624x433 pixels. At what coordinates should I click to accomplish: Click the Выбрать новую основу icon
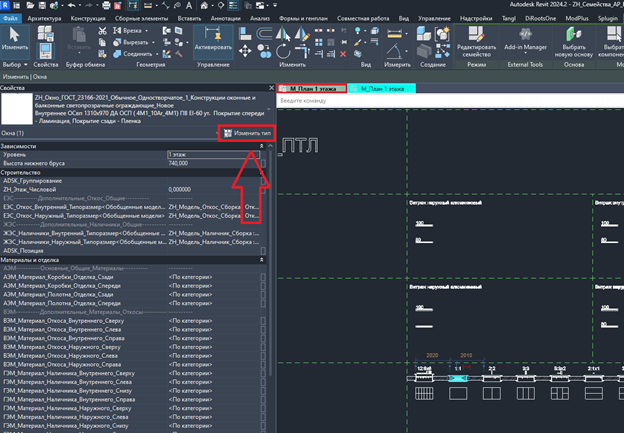573,41
